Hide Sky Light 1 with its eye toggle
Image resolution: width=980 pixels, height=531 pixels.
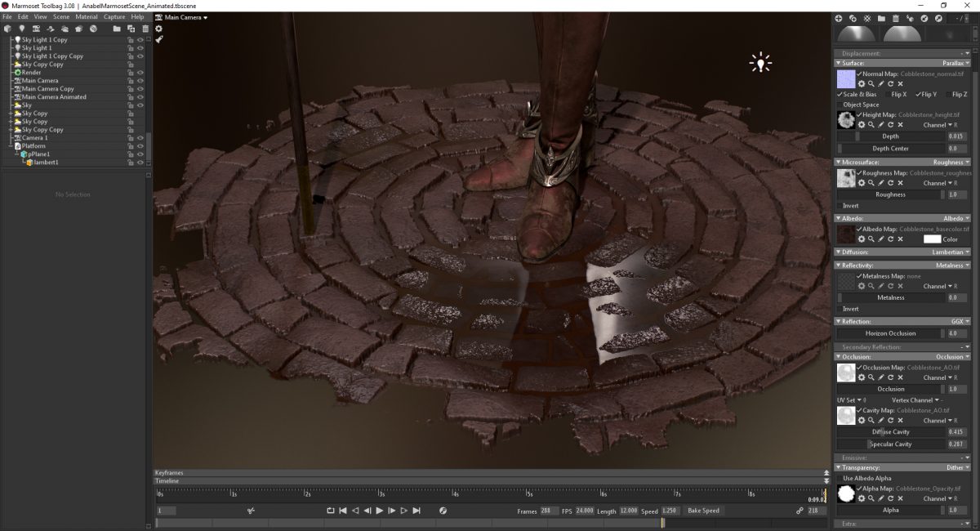click(140, 47)
